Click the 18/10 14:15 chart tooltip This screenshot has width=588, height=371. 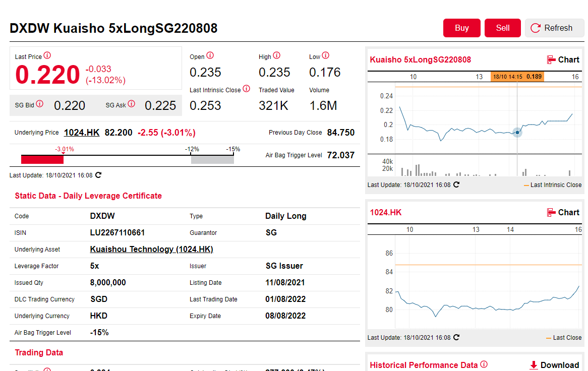click(x=517, y=77)
